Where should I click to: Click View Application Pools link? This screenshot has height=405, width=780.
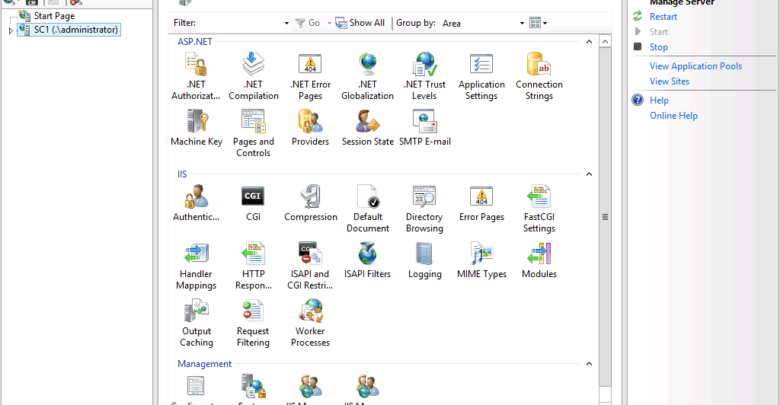(695, 66)
